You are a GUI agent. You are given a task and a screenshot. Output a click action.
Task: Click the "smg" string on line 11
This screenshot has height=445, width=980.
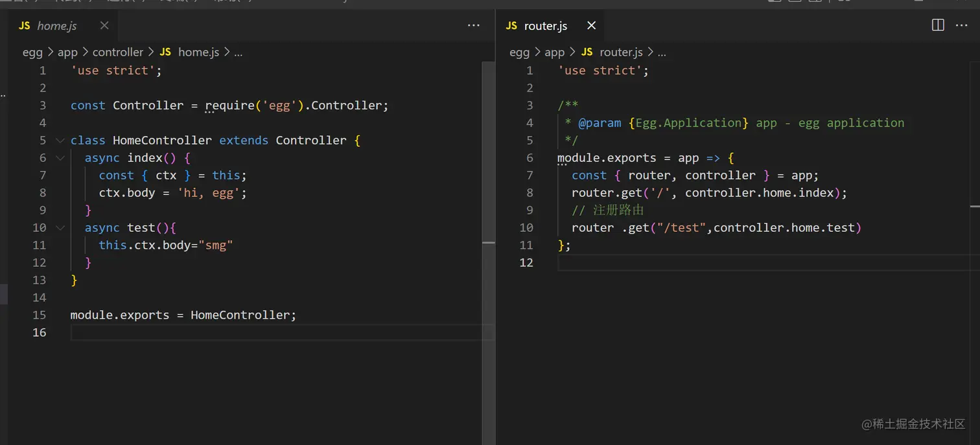click(216, 245)
